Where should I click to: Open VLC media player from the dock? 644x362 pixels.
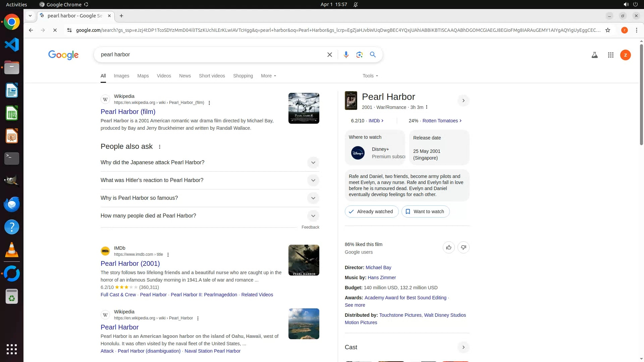tap(12, 250)
